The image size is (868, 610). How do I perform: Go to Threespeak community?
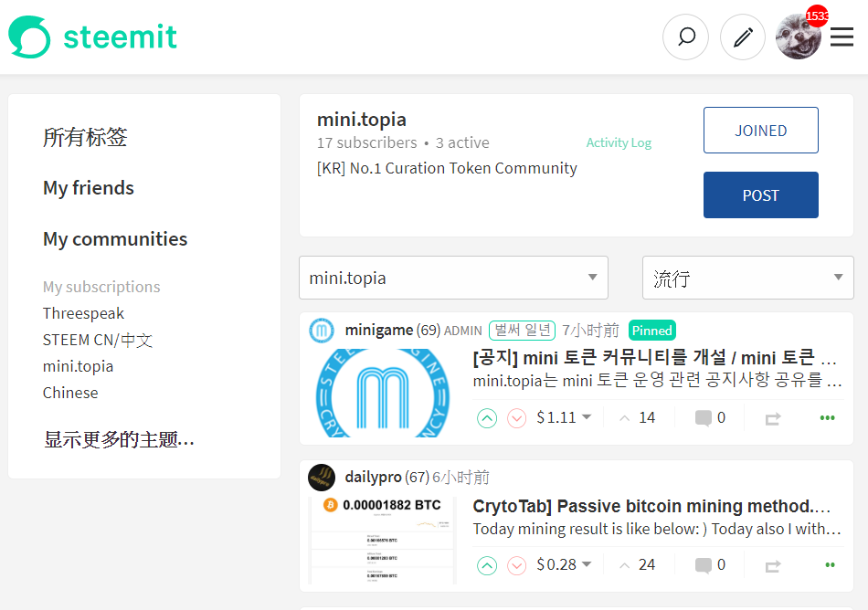pos(83,313)
